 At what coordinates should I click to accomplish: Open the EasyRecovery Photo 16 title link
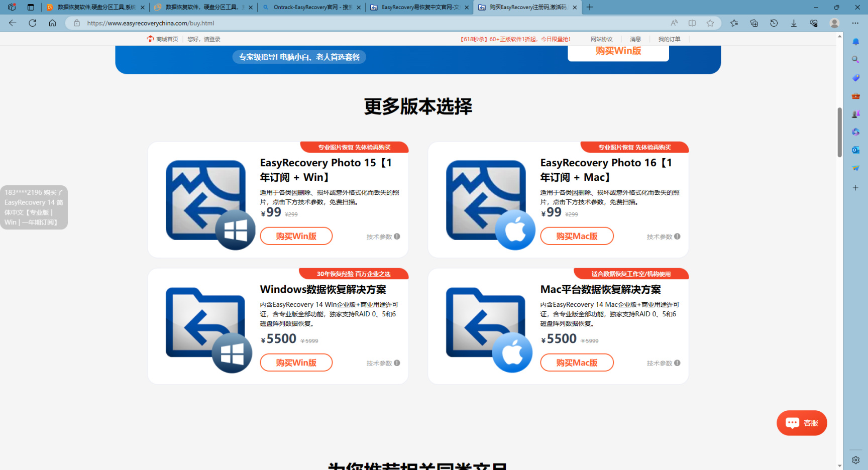[x=606, y=170]
